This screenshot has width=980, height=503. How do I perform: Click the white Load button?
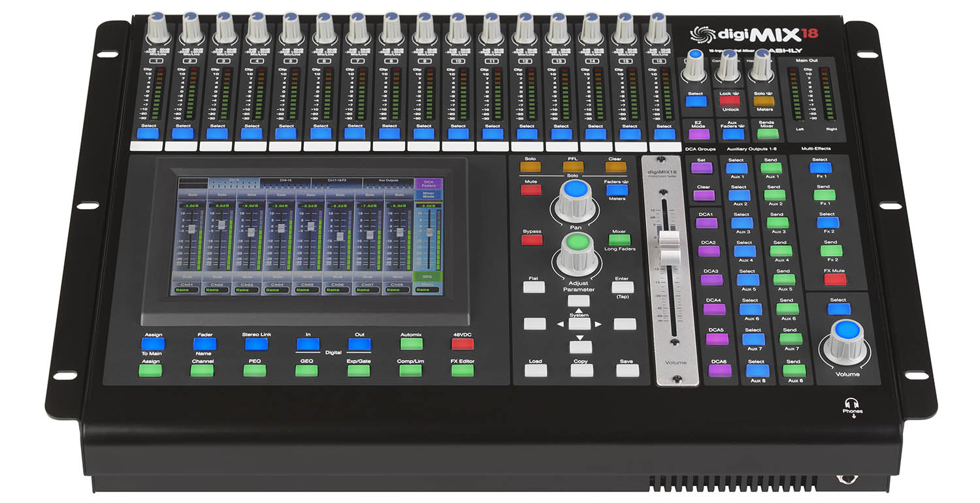pyautogui.click(x=536, y=370)
